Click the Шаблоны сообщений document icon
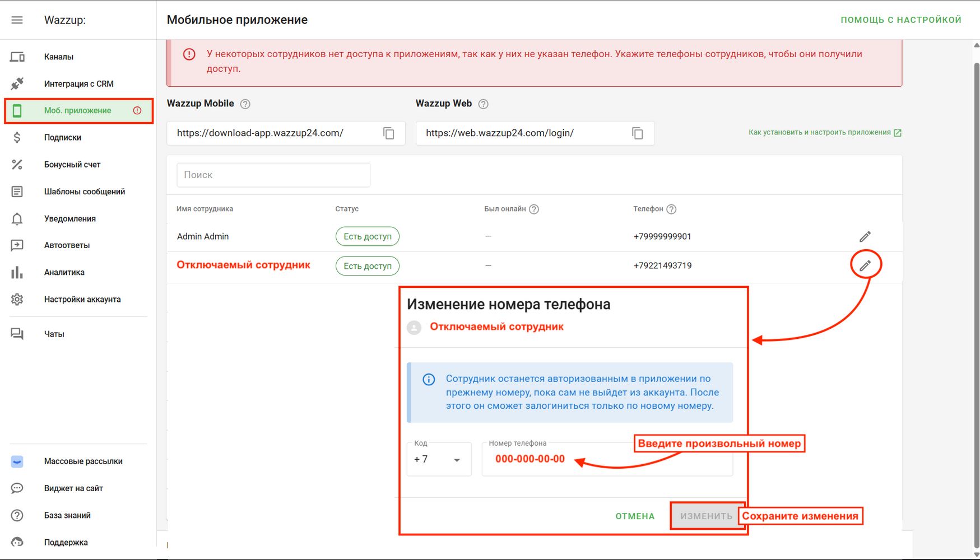Image resolution: width=980 pixels, height=560 pixels. point(17,192)
